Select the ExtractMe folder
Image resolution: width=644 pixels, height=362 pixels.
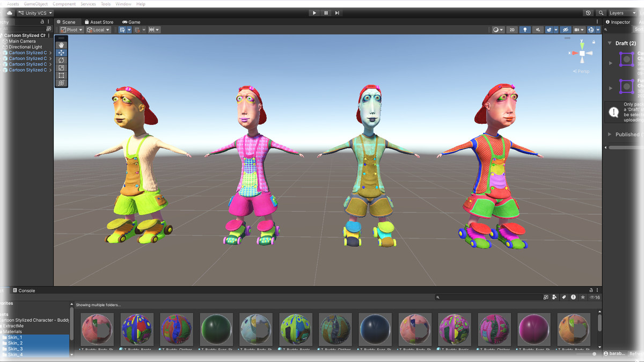point(13,326)
